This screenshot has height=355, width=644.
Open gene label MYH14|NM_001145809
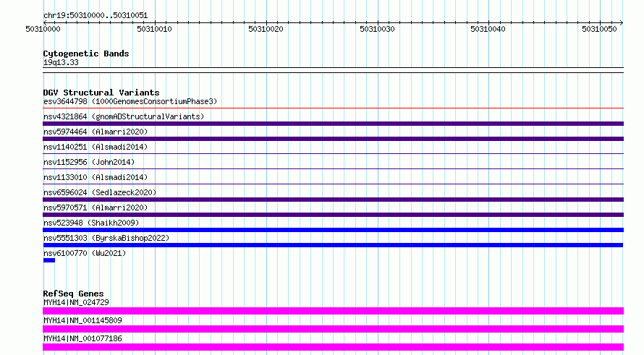(x=82, y=320)
